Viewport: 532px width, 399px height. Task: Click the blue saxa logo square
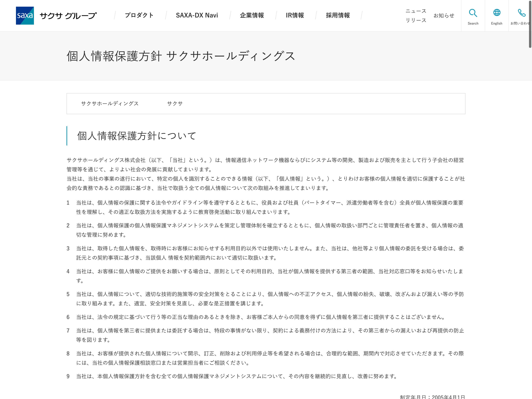coord(25,16)
